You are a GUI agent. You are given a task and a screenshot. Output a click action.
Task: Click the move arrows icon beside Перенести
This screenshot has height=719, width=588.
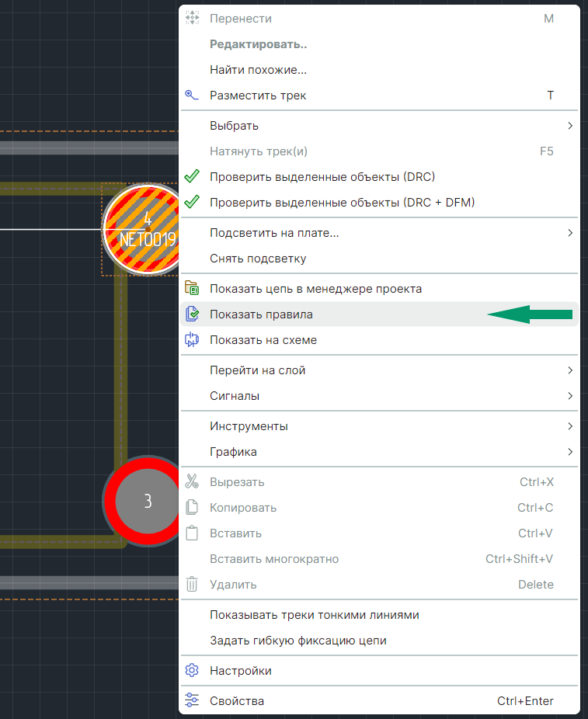[192, 18]
